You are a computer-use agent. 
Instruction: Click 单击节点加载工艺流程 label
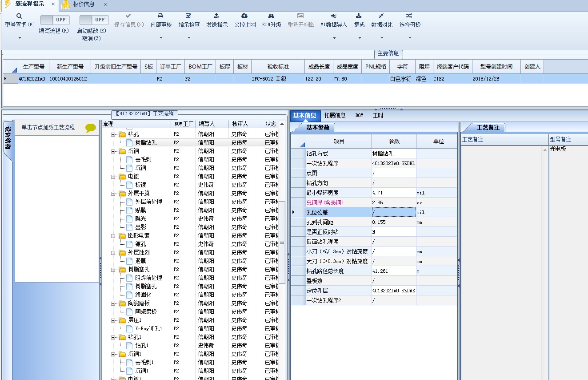48,128
